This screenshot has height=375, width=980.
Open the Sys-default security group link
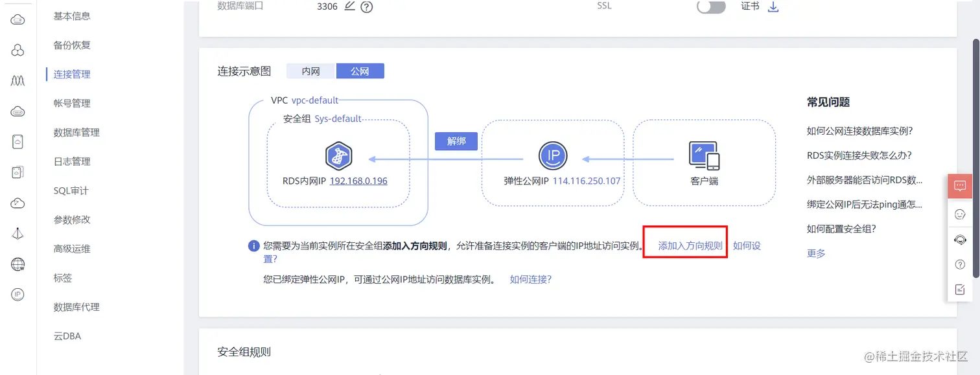pyautogui.click(x=338, y=119)
